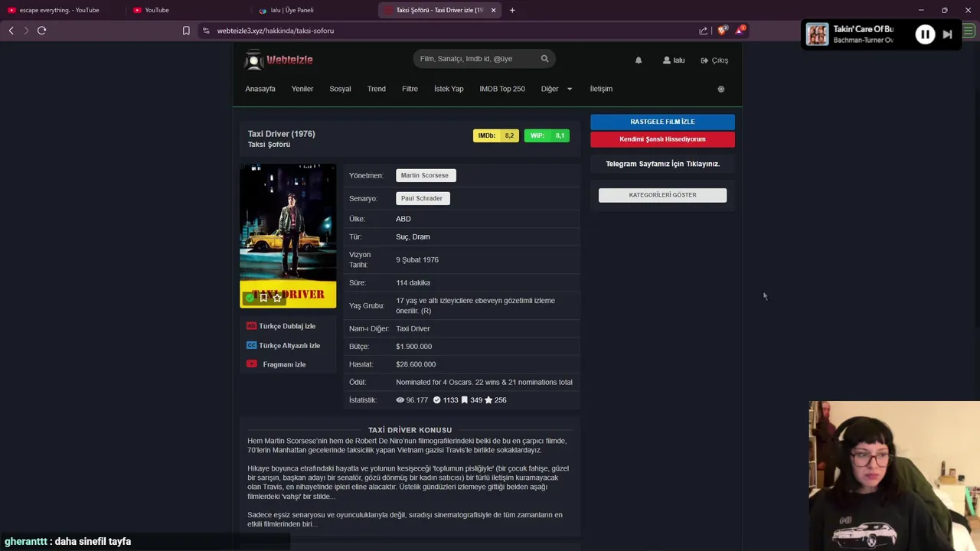Open İletişim in the nav bar
This screenshot has width=980, height=551.
[601, 89]
